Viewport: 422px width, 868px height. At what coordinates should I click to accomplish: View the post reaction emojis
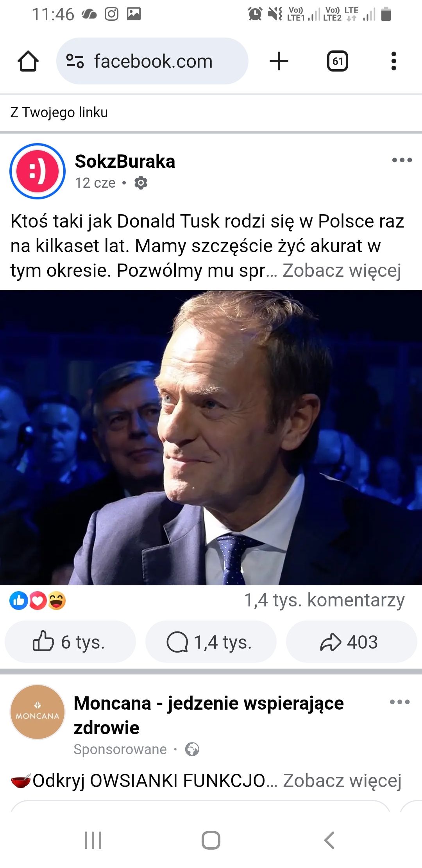point(38,601)
